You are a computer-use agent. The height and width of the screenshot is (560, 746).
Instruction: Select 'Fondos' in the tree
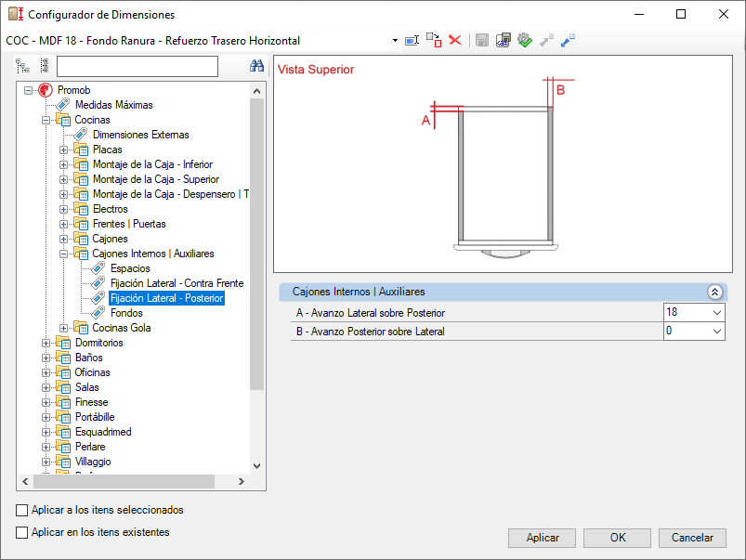126,313
